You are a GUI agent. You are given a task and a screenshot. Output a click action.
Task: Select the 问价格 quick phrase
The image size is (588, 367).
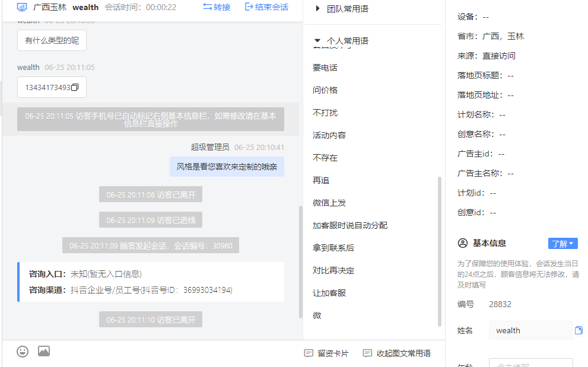coord(325,90)
